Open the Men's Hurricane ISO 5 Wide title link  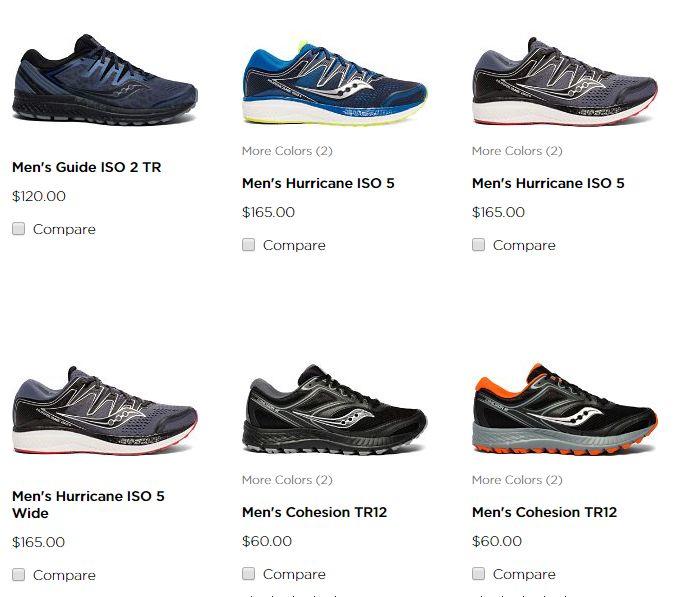89,505
